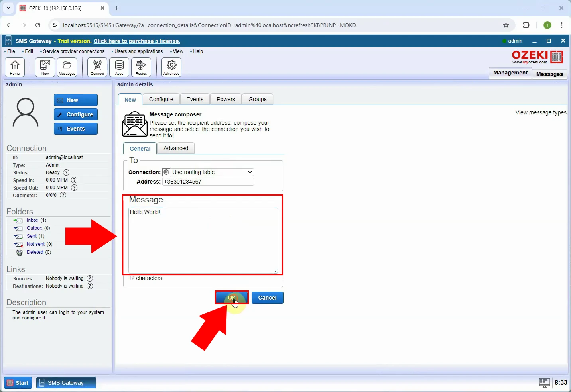
Task: Open the Help menu
Action: click(x=198, y=51)
